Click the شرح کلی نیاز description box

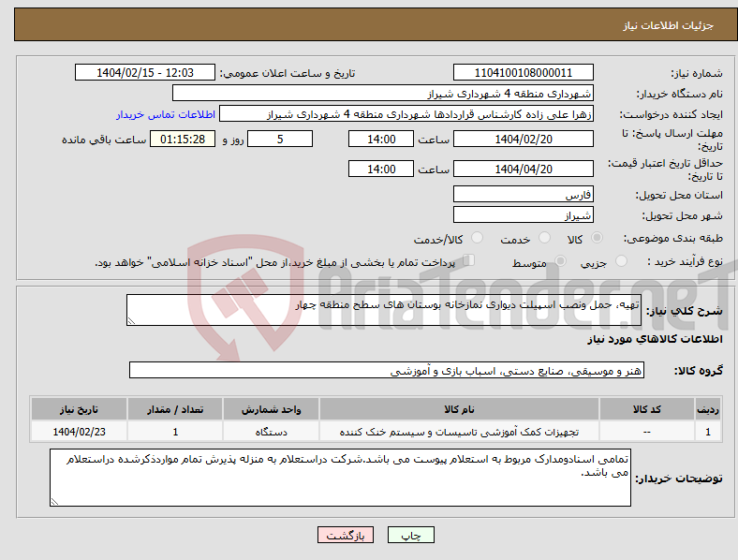[384, 310]
